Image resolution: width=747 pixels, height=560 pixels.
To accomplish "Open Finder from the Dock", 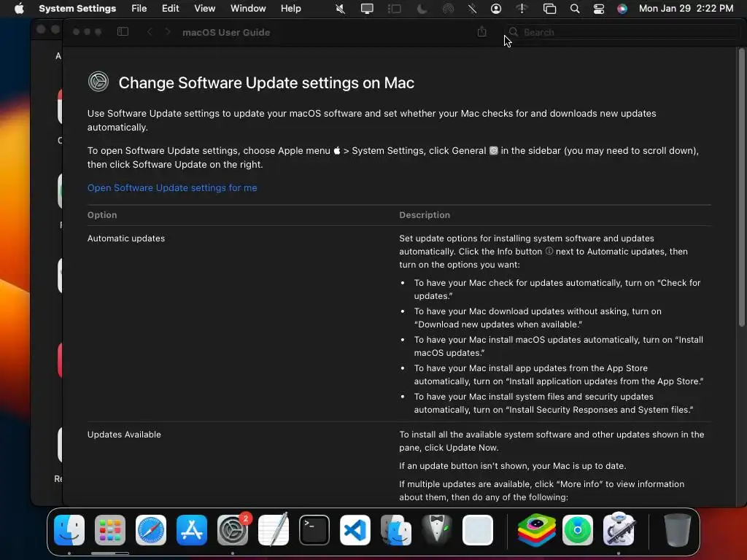I will 69,530.
